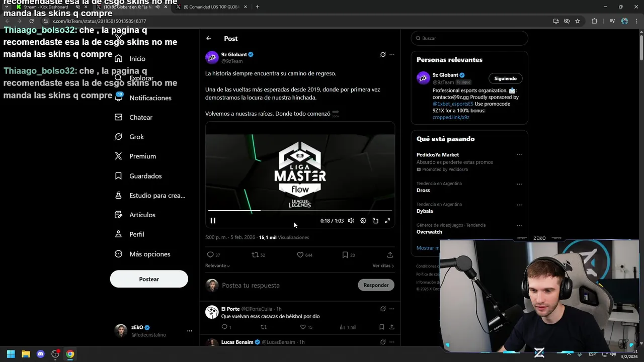
Task: Click Postear button
Action: pos(149,279)
